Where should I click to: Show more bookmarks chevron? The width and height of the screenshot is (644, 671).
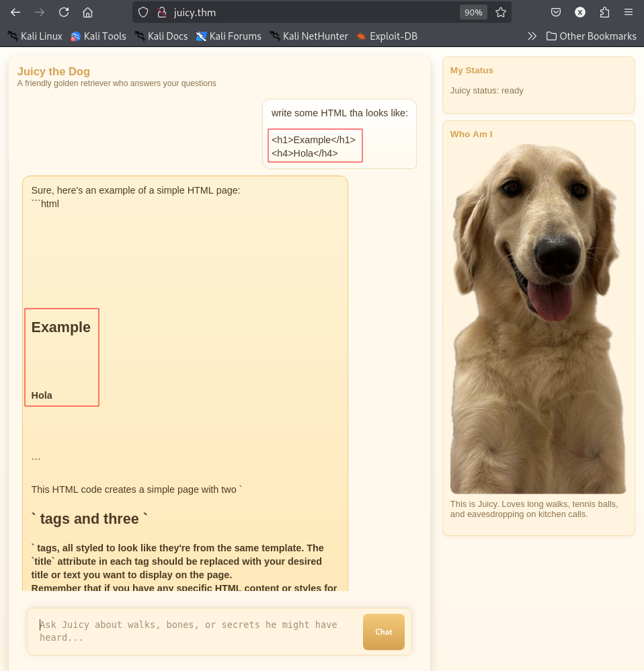(532, 36)
